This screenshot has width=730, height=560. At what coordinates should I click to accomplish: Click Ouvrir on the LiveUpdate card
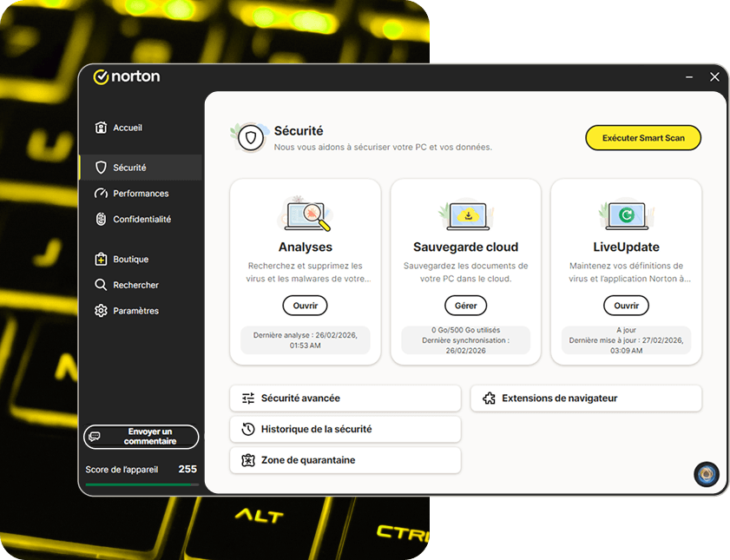pyautogui.click(x=626, y=306)
